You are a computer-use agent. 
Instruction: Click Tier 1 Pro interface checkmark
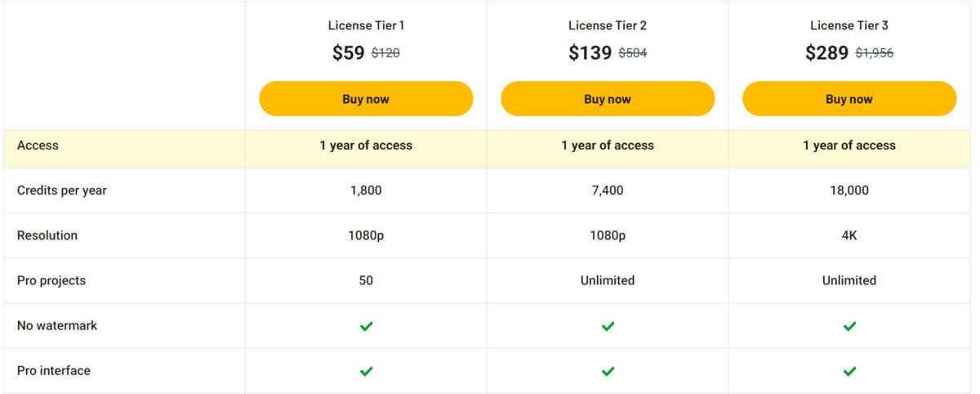pyautogui.click(x=366, y=371)
